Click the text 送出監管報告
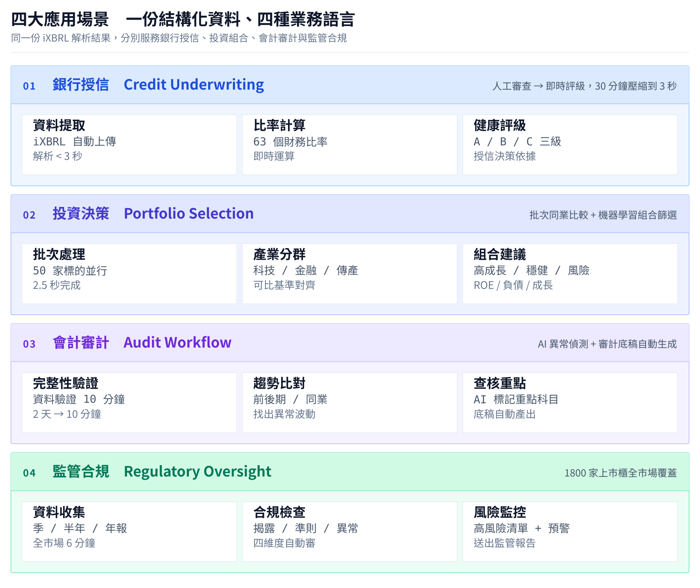This screenshot has height=588, width=700. 505,543
